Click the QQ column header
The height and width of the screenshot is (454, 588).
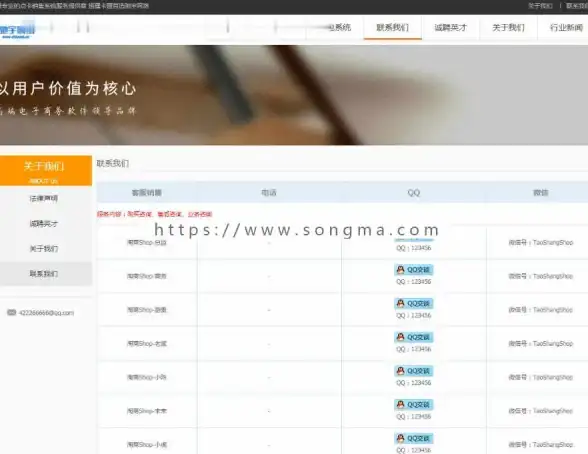pyautogui.click(x=414, y=193)
